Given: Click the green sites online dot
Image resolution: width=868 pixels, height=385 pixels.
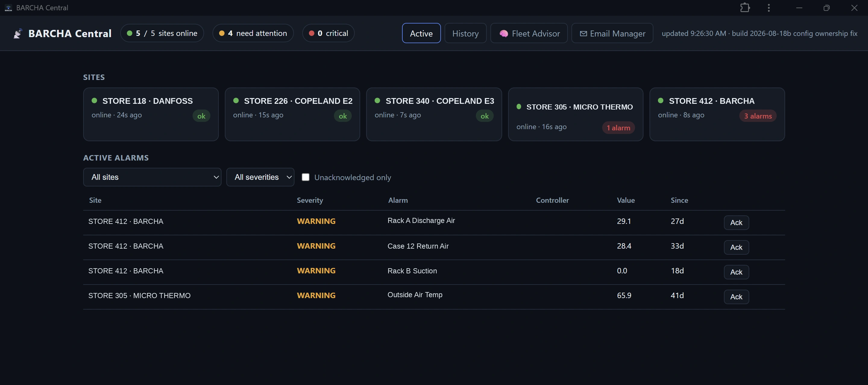Looking at the screenshot, I should (129, 33).
